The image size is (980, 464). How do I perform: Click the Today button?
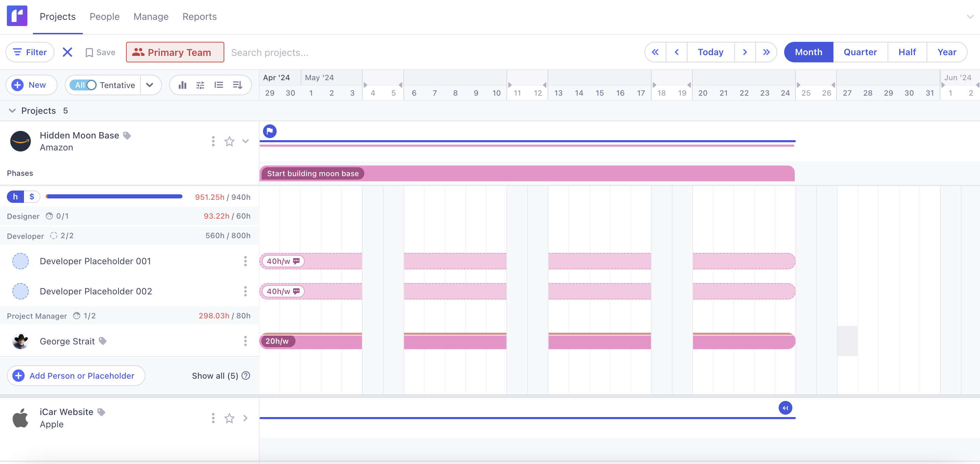[710, 52]
